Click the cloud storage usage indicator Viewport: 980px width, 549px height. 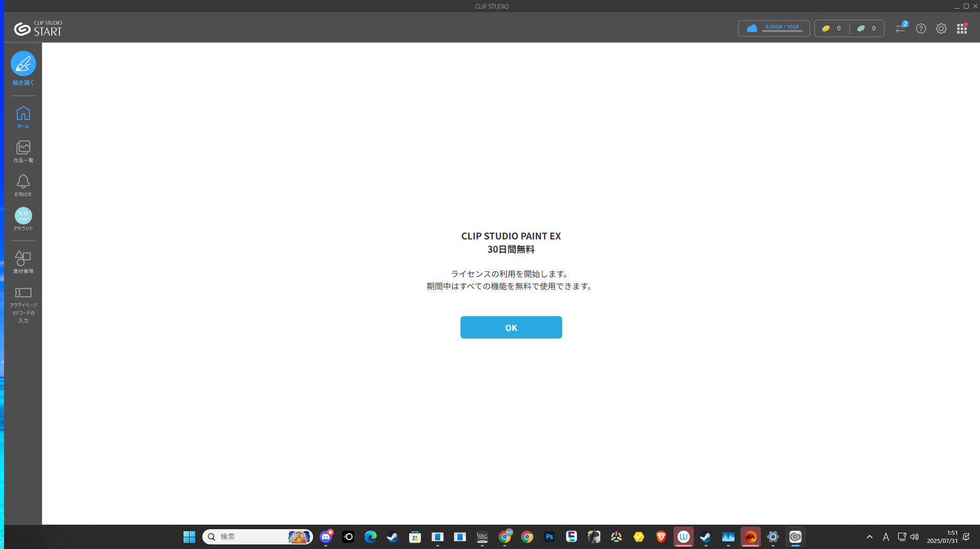pos(774,28)
